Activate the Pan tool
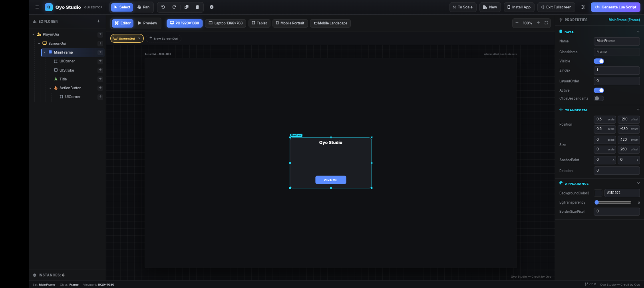 pyautogui.click(x=143, y=7)
